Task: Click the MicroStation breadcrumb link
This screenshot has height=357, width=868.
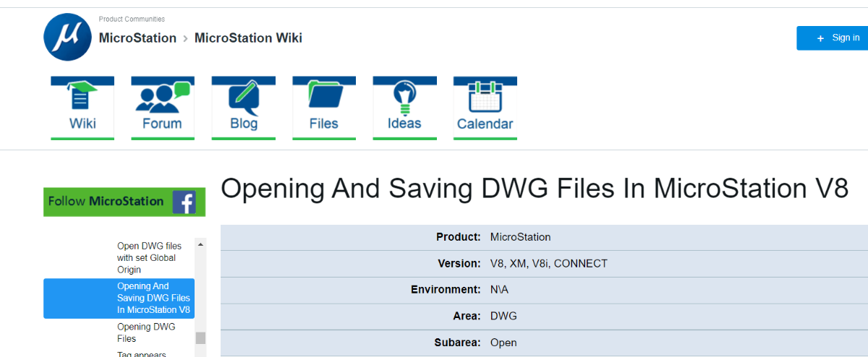Action: click(137, 38)
